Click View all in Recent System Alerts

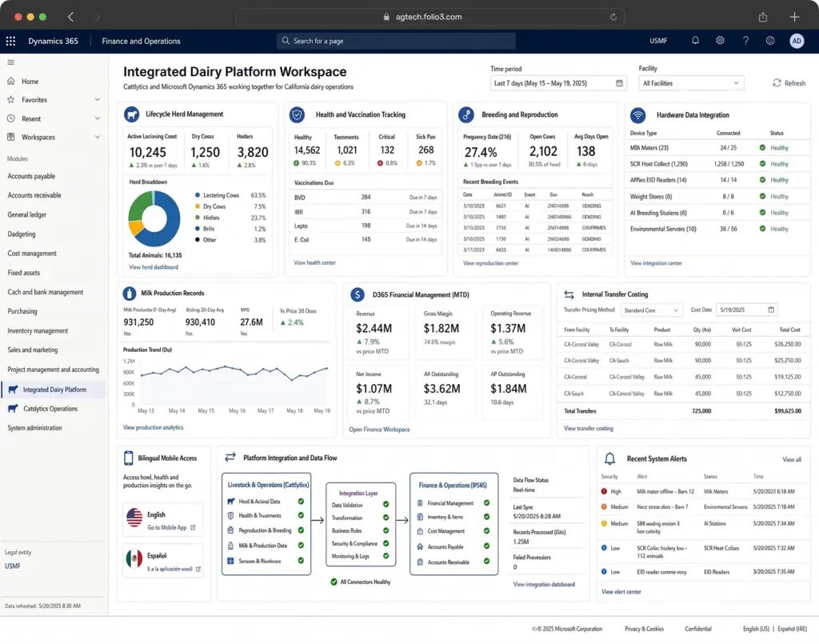(791, 460)
